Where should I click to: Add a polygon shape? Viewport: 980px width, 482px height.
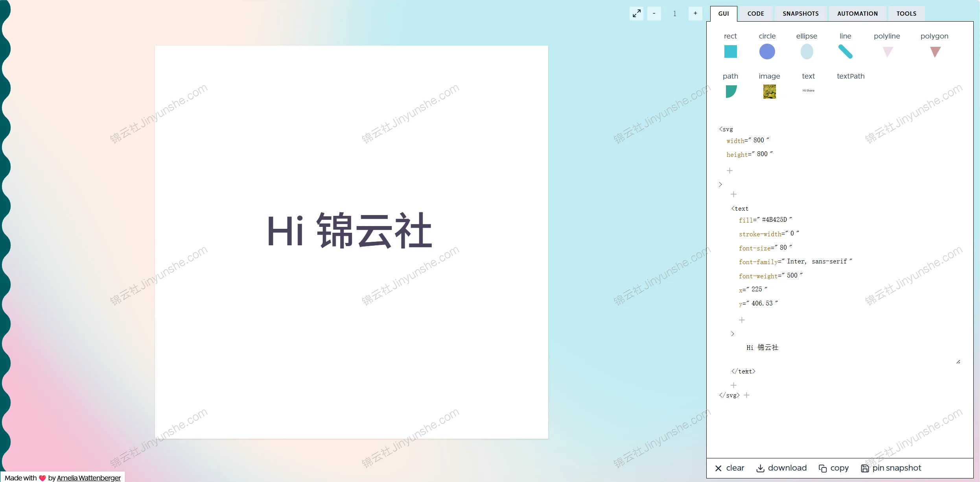(934, 46)
